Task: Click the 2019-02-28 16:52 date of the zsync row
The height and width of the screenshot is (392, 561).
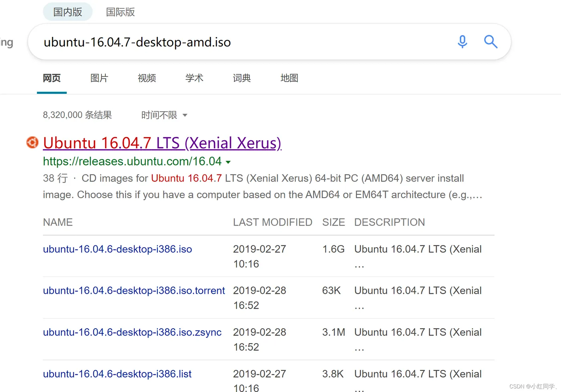Action: tap(260, 339)
